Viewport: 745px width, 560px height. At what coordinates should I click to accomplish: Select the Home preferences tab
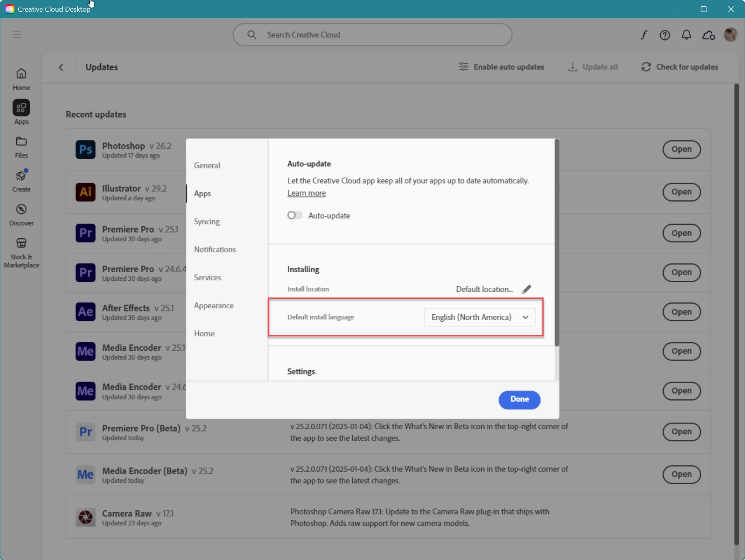(x=205, y=334)
